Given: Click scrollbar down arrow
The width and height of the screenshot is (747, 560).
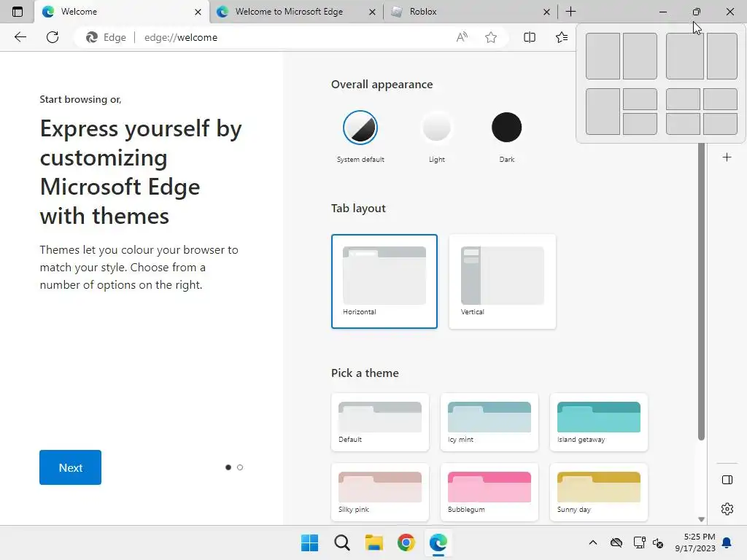Looking at the screenshot, I should tap(701, 519).
